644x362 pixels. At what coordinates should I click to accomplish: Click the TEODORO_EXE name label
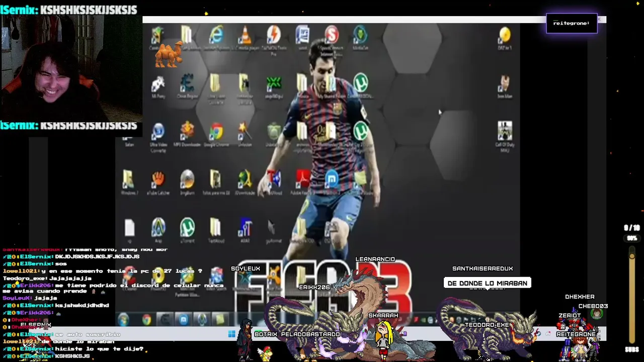pos(487,325)
